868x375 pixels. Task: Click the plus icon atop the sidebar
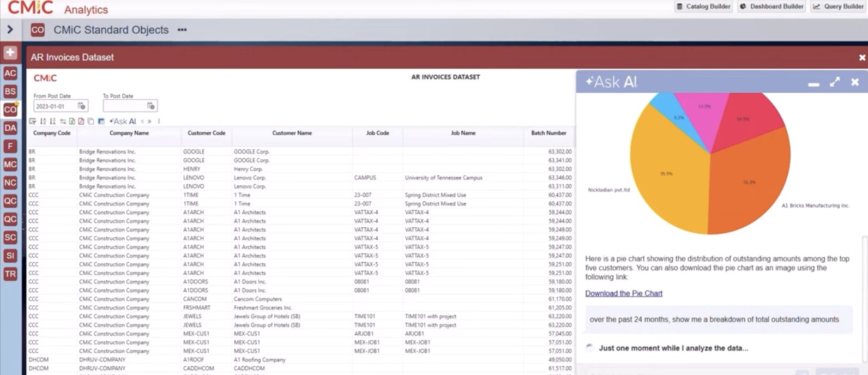10,53
